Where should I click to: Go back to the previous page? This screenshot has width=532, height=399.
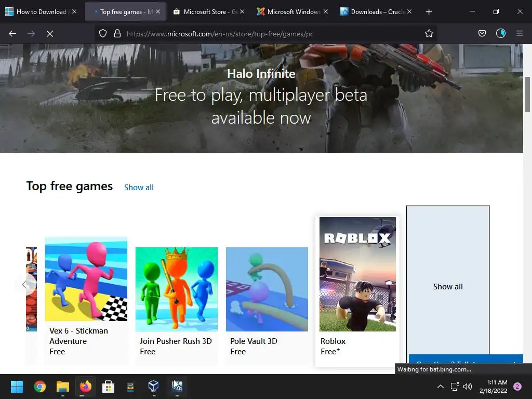pos(12,34)
